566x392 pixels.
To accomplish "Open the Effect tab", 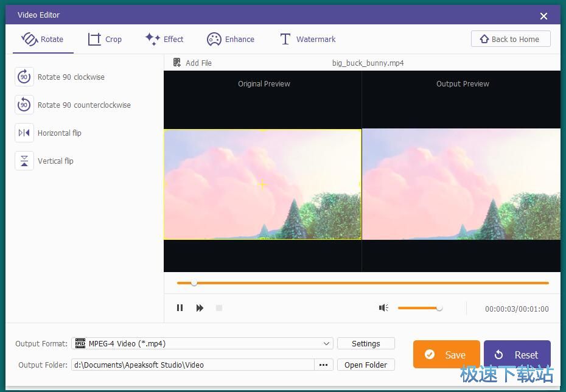I will [x=164, y=39].
